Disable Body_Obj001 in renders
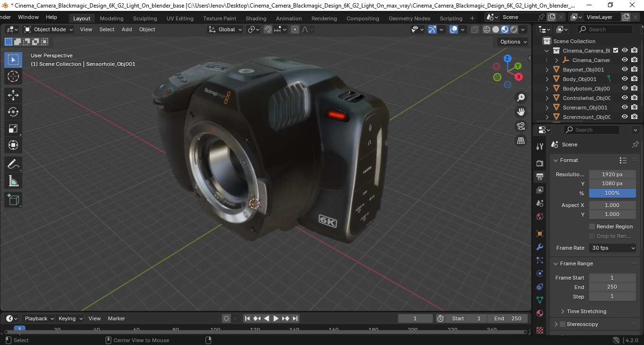 coord(635,79)
